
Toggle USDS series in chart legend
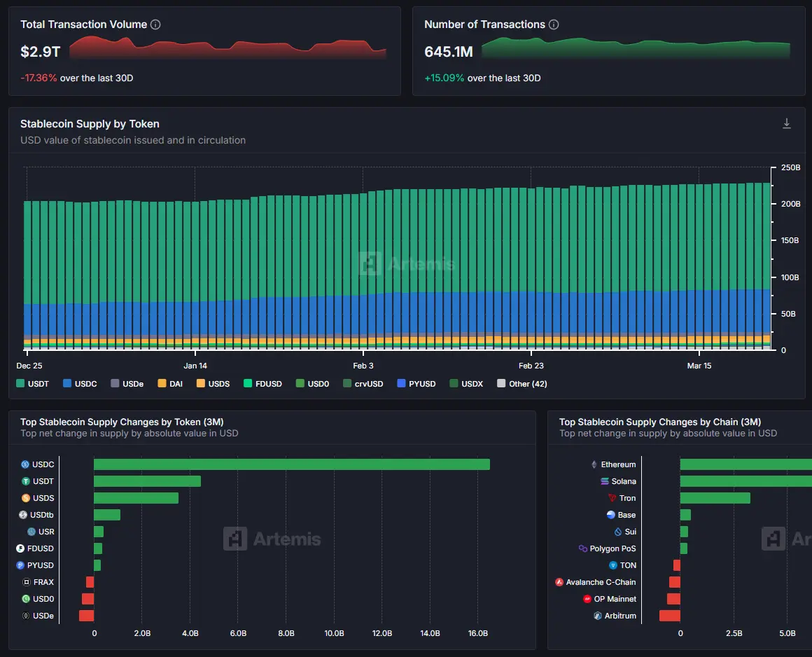pyautogui.click(x=213, y=383)
